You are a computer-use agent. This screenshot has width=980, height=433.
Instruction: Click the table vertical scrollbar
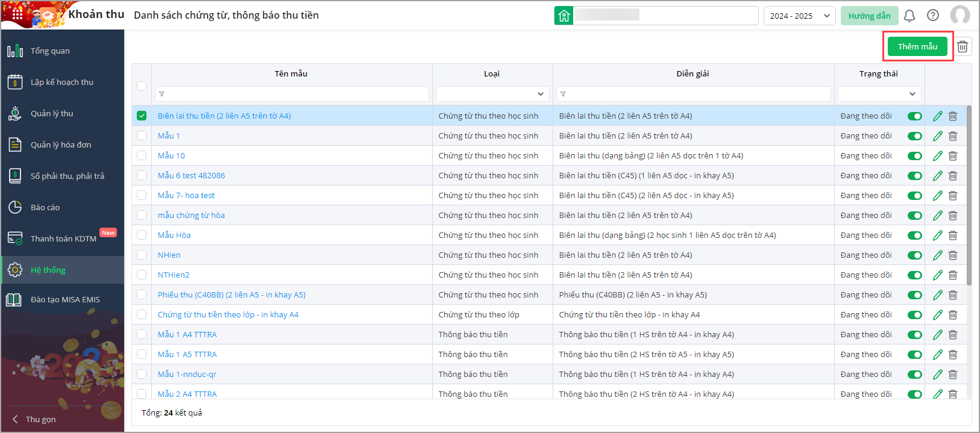[969, 195]
